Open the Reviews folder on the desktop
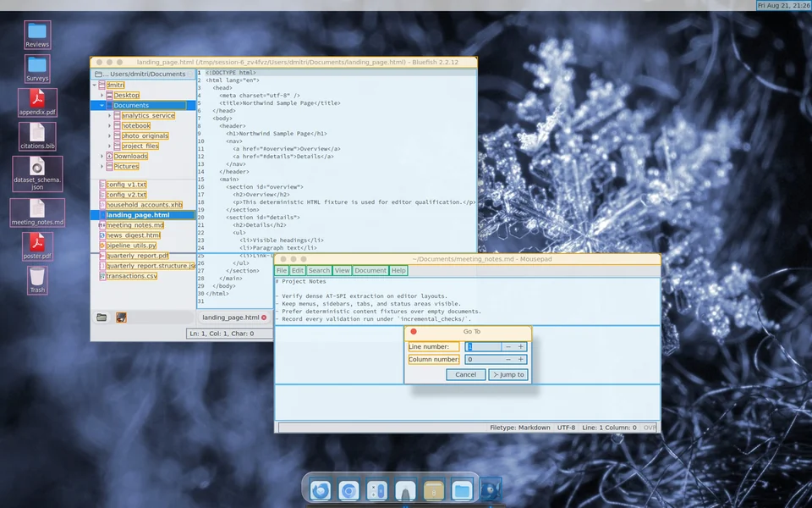This screenshot has height=508, width=812. [37, 35]
